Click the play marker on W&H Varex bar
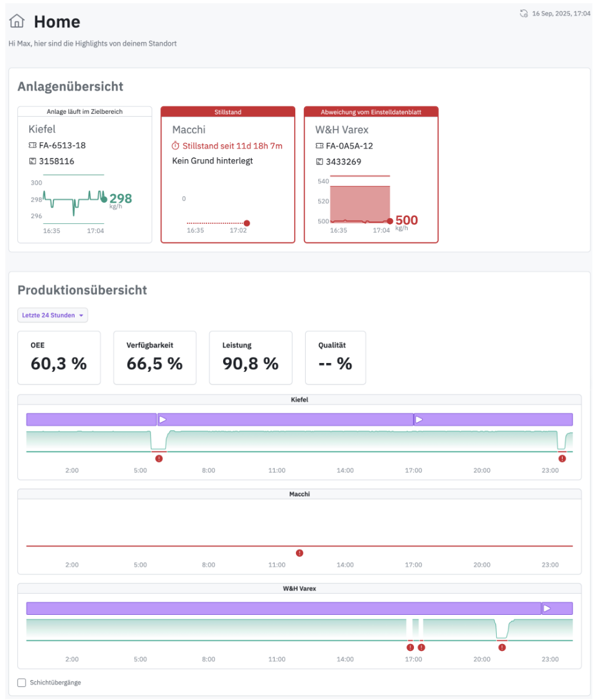 (x=547, y=609)
